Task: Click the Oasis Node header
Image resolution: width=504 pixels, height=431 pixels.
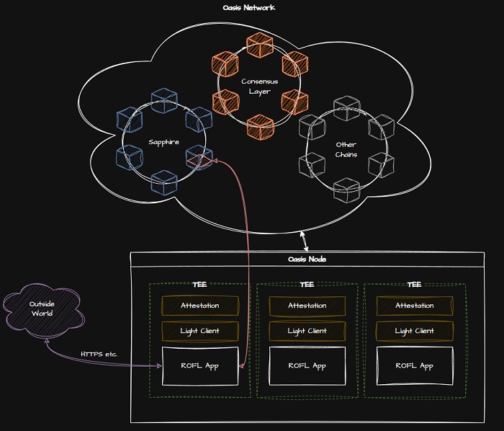Action: click(307, 259)
